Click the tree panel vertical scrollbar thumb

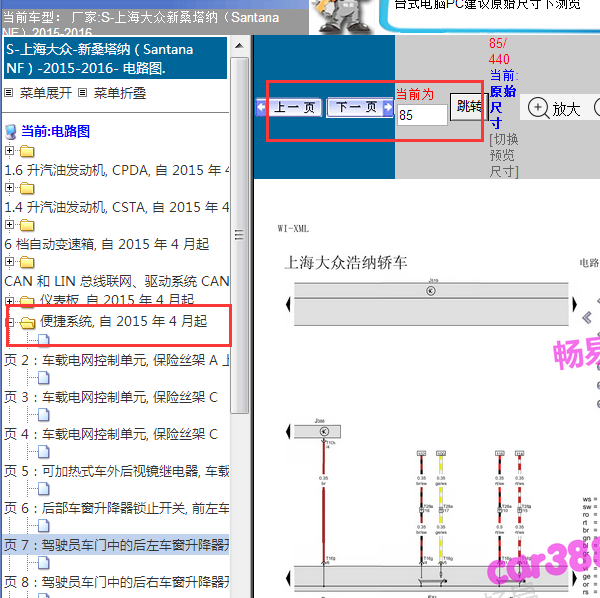click(x=240, y=235)
